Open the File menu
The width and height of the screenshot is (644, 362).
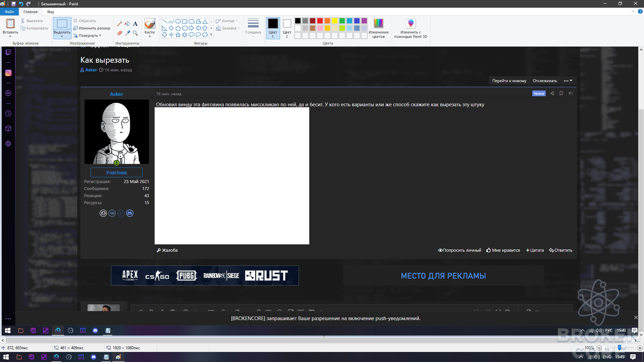click(9, 12)
